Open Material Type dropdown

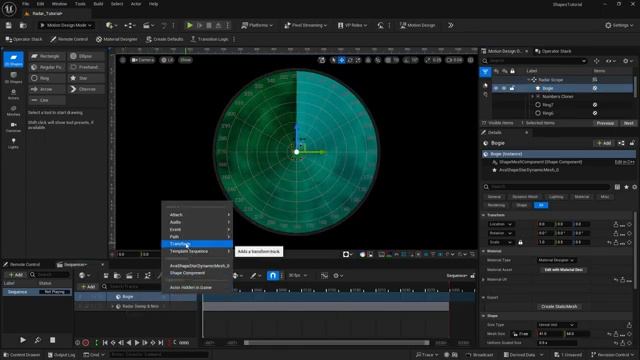point(556,260)
